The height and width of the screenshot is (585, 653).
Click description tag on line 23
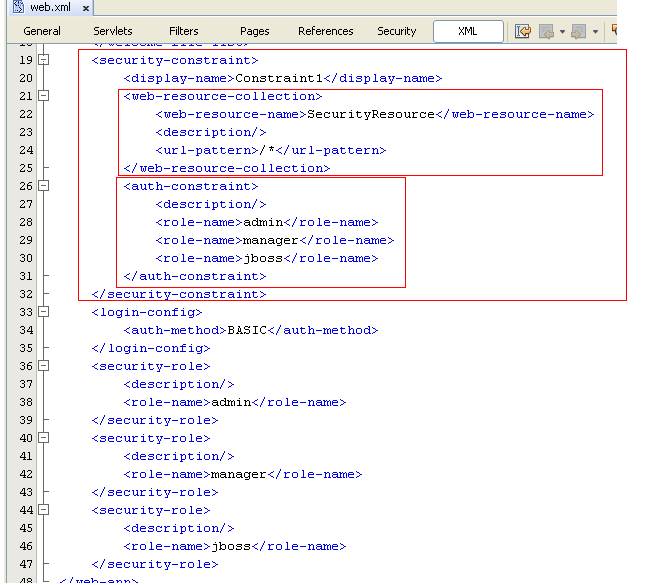211,132
